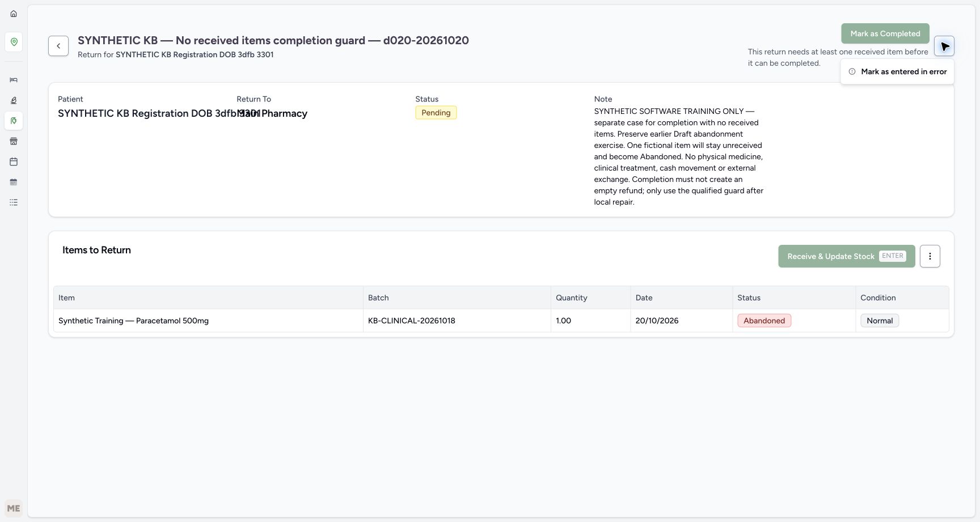The image size is (980, 522).
Task: Open the microscope lab icon in sidebar
Action: point(14,100)
